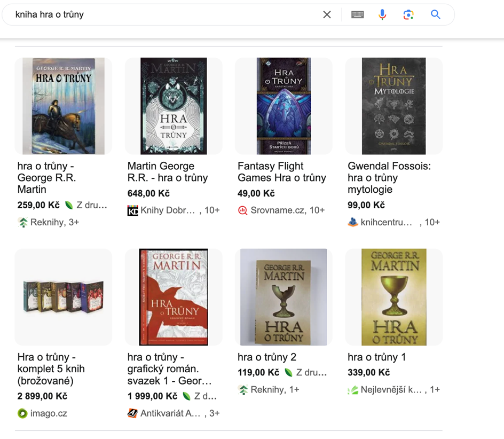Open the hra o trůny 2 cover thumbnail
Viewport: 504px width, 439px height.
point(284,297)
